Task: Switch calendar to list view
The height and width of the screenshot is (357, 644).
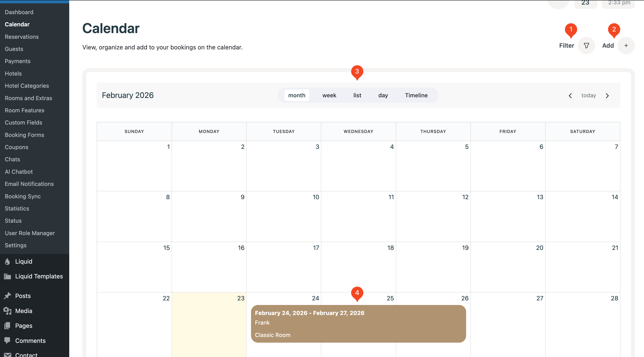Action: [357, 95]
